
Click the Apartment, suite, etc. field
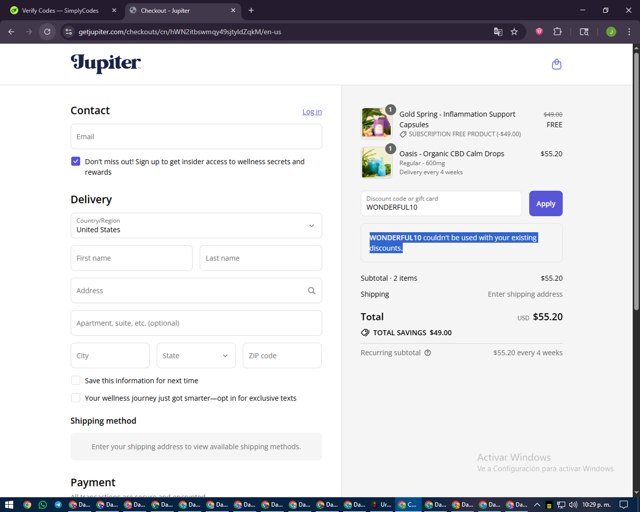(x=196, y=323)
